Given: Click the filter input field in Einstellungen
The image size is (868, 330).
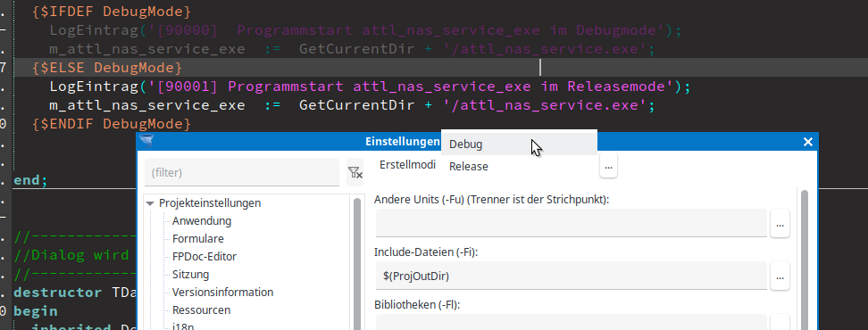Looking at the screenshot, I should coord(241,172).
